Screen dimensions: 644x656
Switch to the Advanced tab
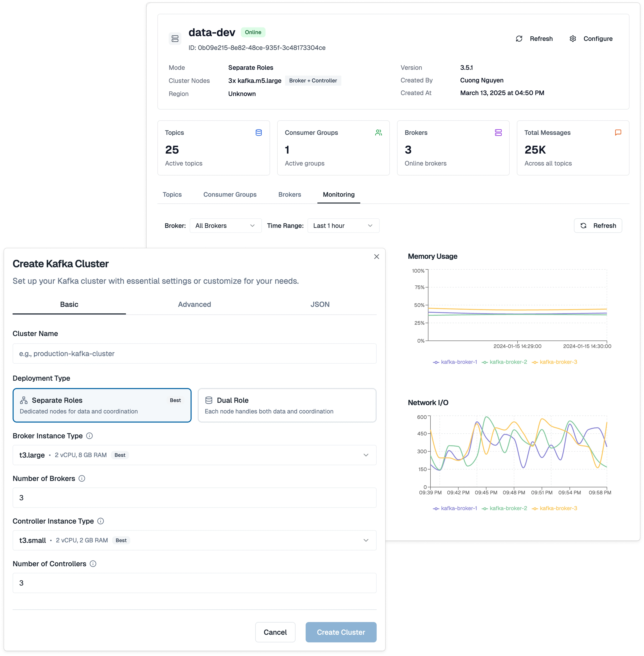coord(194,304)
